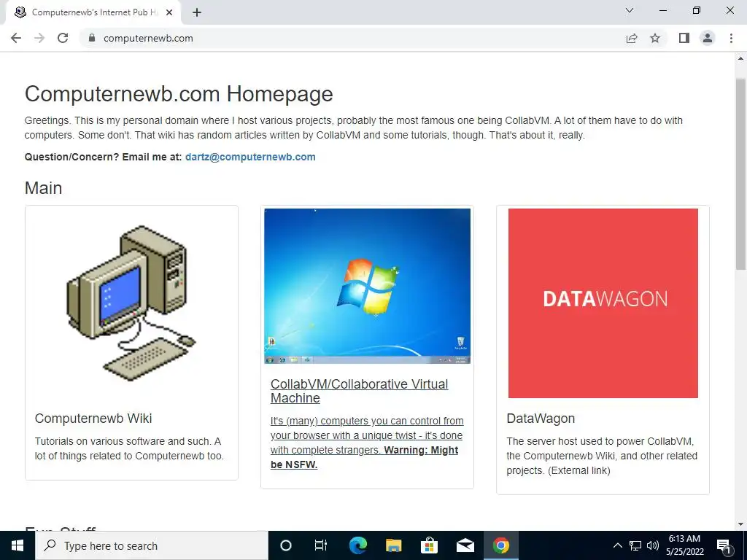Image resolution: width=747 pixels, height=560 pixels.
Task: Open Microsoft Edge from the taskbar
Action: [x=358, y=545]
